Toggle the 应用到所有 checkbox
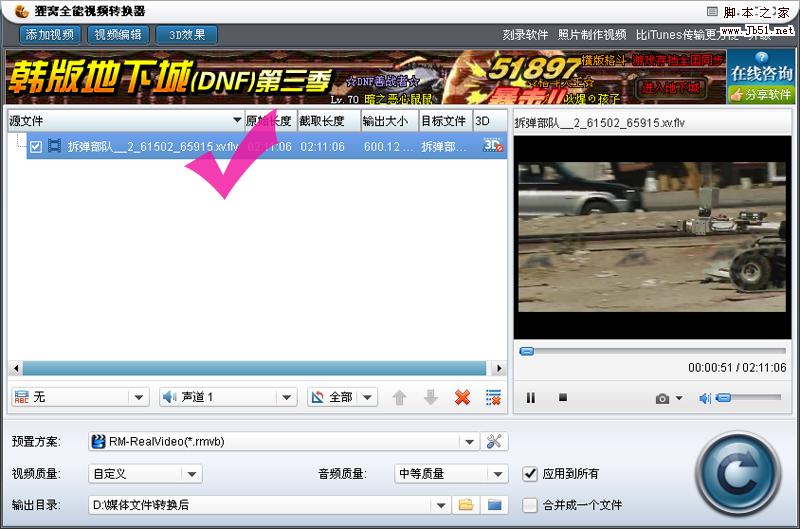The height and width of the screenshot is (529, 800). (x=530, y=474)
